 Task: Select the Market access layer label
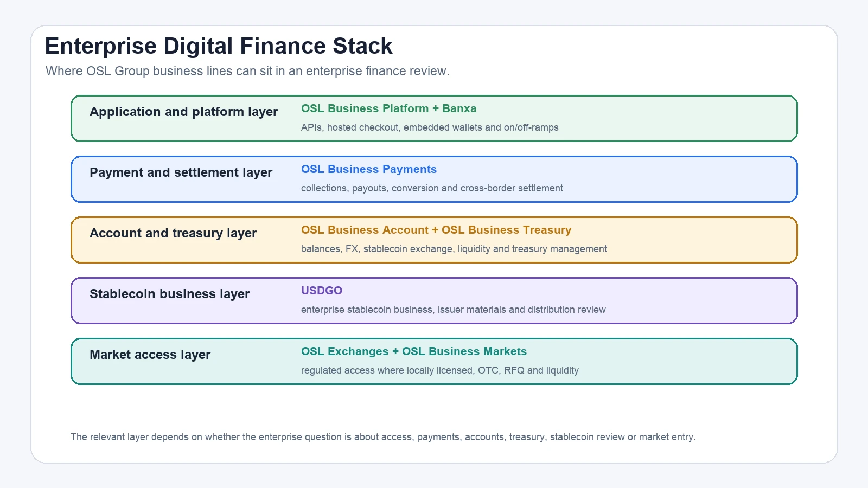coord(150,355)
